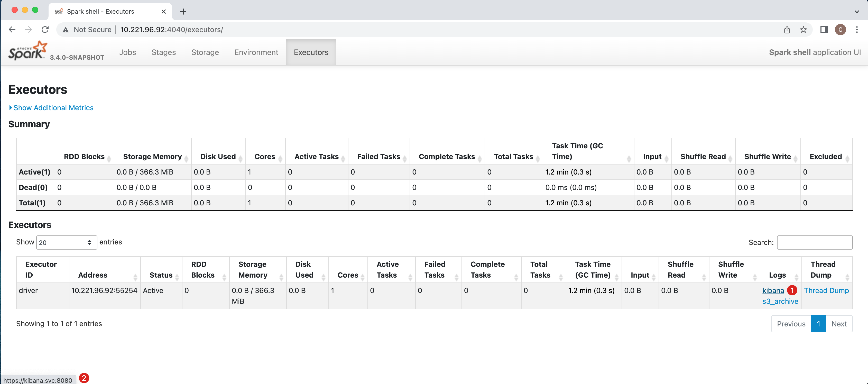Bookmark page with the star icon
This screenshot has width=868, height=384.
tap(803, 30)
